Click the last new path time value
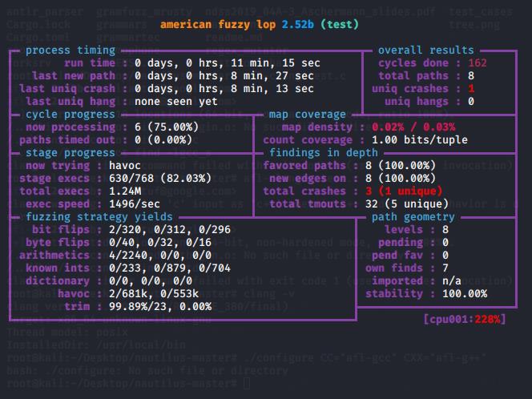 point(224,75)
